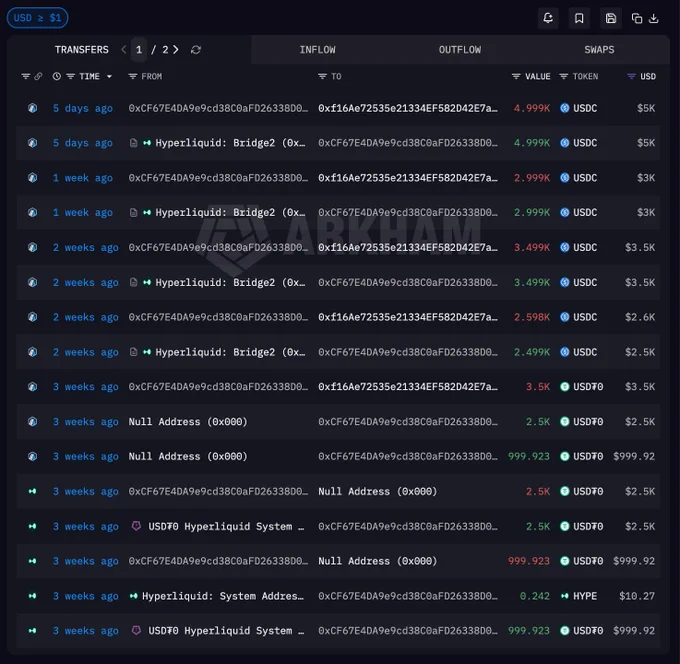Screen dimensions: 680x664
Task: Switch to the INFLOW tab
Action: click(317, 50)
